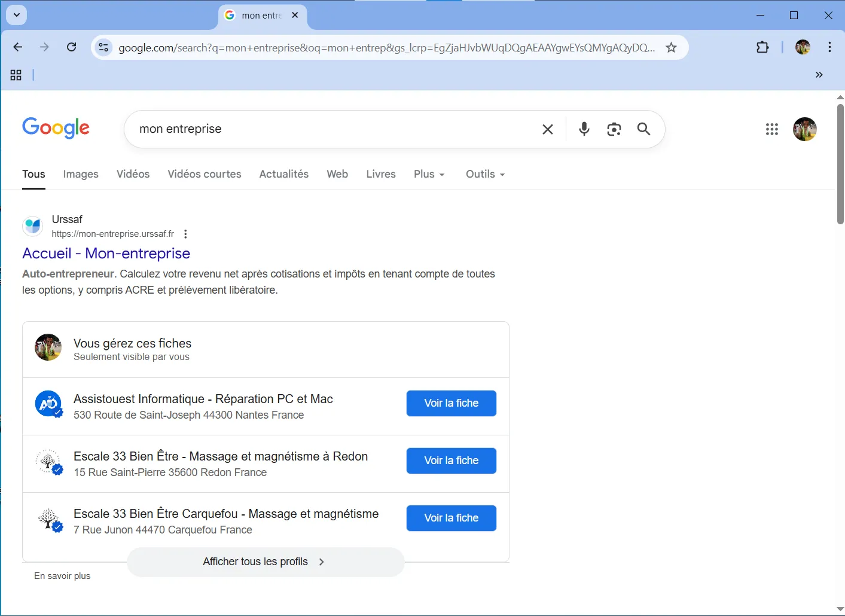Expand the Plus search filter menu
Screen dimensions: 845x616
(x=429, y=174)
